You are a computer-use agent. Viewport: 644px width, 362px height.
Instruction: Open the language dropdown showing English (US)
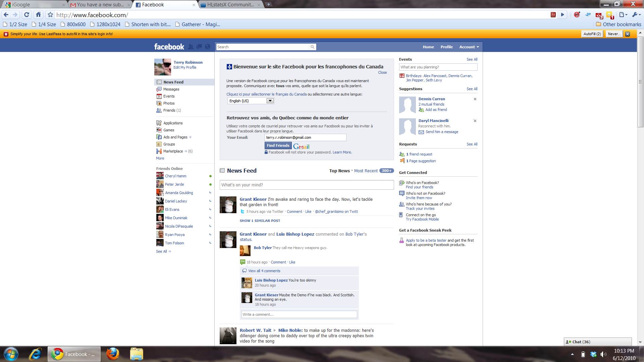[251, 101]
